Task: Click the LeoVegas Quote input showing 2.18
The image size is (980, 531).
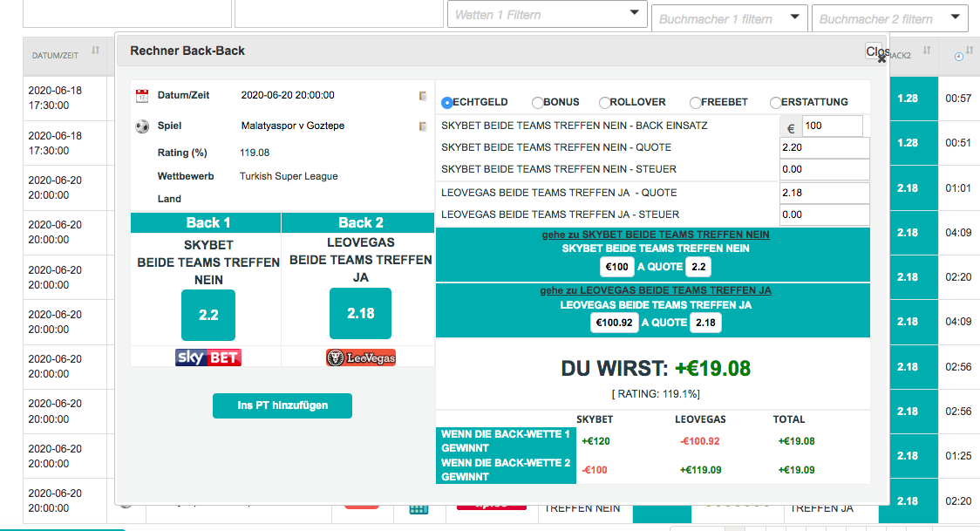Action: pos(825,193)
